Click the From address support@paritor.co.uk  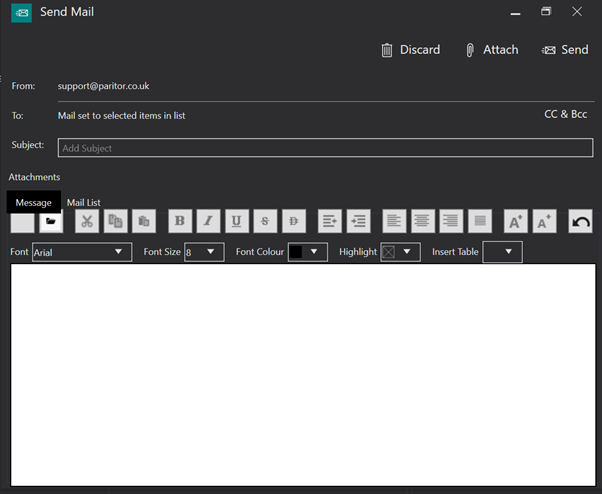pyautogui.click(x=103, y=86)
